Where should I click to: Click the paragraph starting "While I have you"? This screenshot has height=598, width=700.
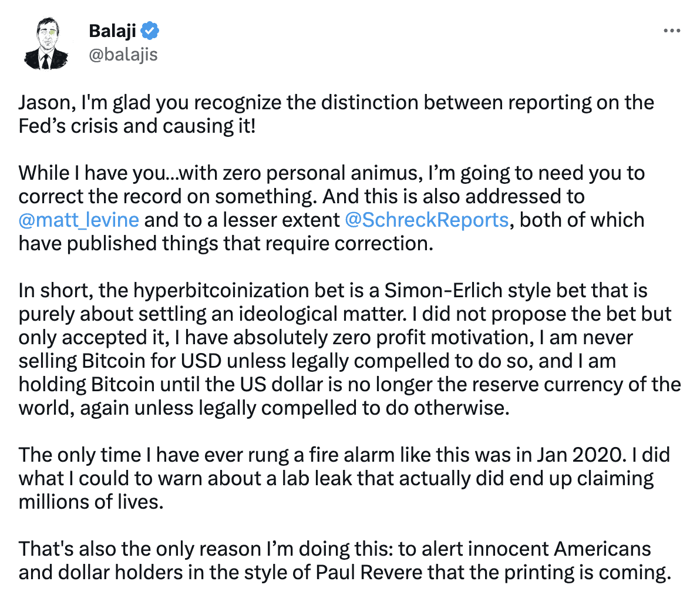[x=332, y=208]
